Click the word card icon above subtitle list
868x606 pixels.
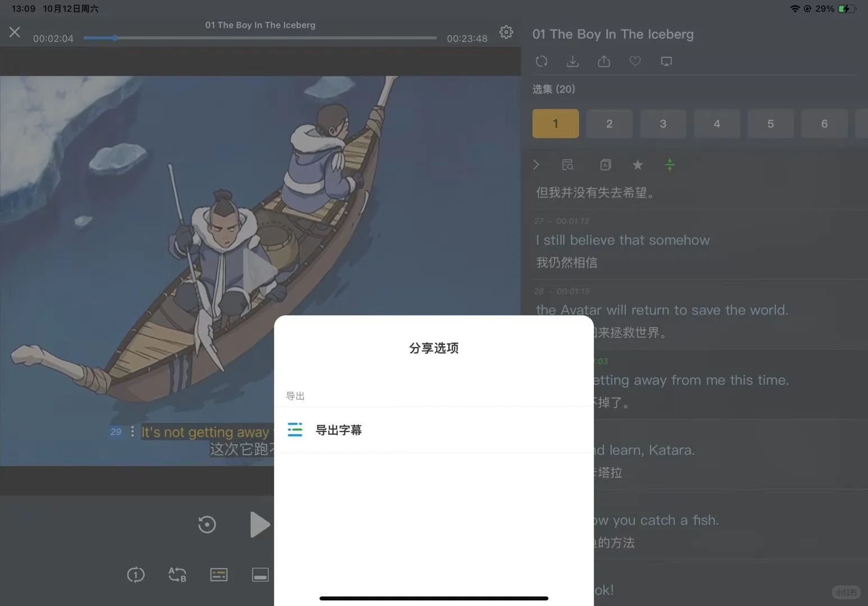pyautogui.click(x=605, y=164)
